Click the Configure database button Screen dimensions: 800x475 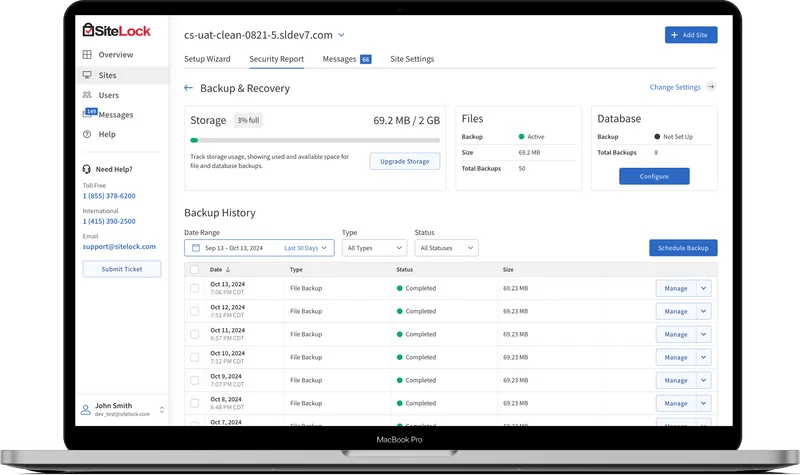654,176
